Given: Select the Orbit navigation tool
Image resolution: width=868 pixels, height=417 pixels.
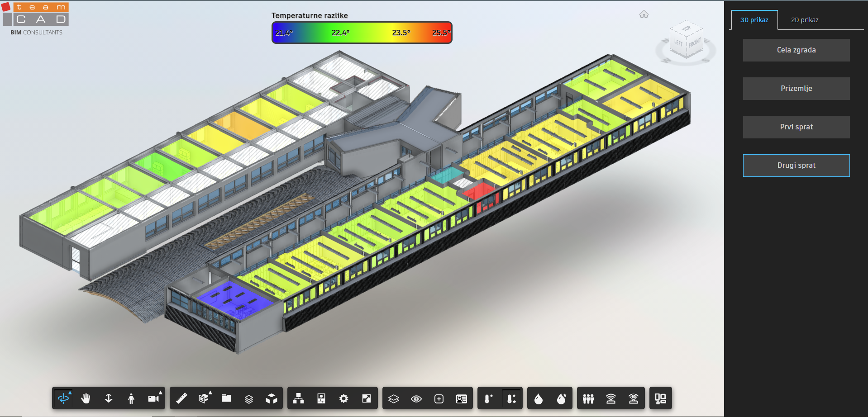Looking at the screenshot, I should 63,398.
